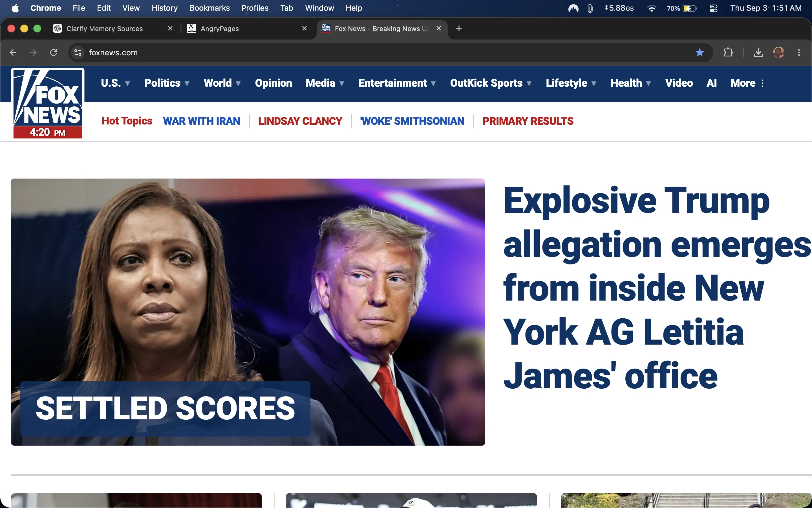The height and width of the screenshot is (508, 812).
Task: Click the battery status icon
Action: pyautogui.click(x=690, y=8)
